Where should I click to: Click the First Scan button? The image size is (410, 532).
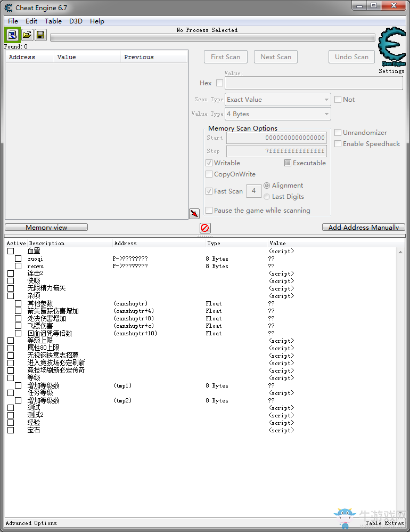[x=226, y=57]
